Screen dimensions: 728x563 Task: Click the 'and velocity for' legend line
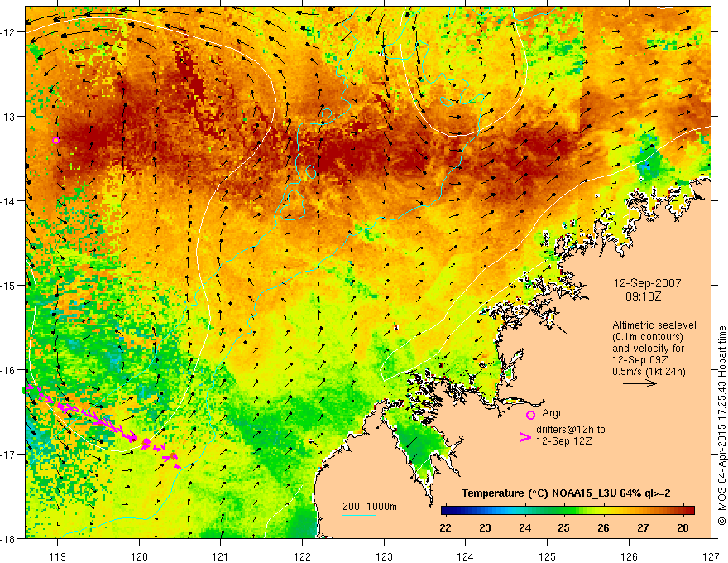point(648,349)
